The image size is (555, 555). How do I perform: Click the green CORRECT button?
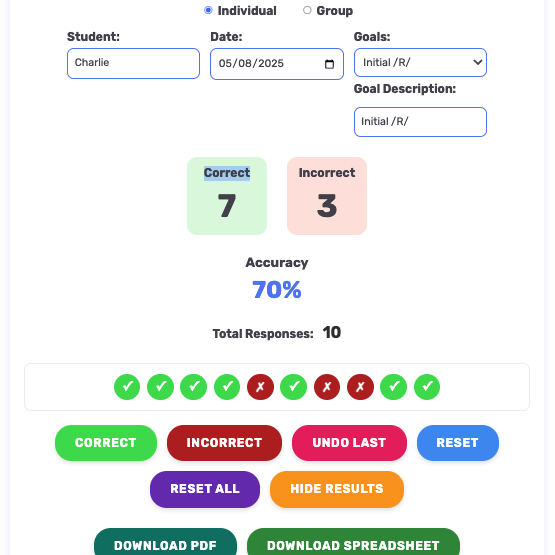pyautogui.click(x=106, y=443)
